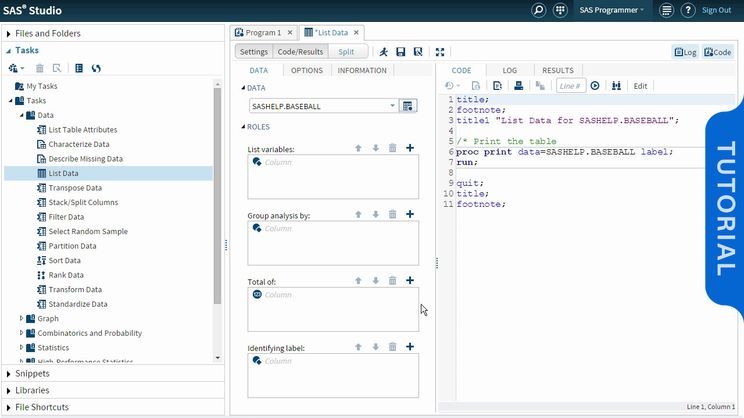Click the table selector icon beside SASHELP.BASEBALL
744x418 pixels.
408,105
